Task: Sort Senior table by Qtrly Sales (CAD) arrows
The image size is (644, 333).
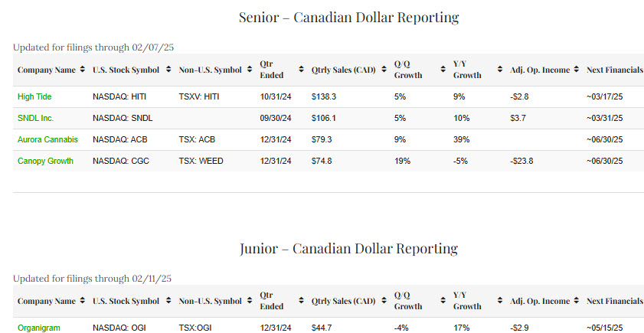Action: (x=384, y=70)
